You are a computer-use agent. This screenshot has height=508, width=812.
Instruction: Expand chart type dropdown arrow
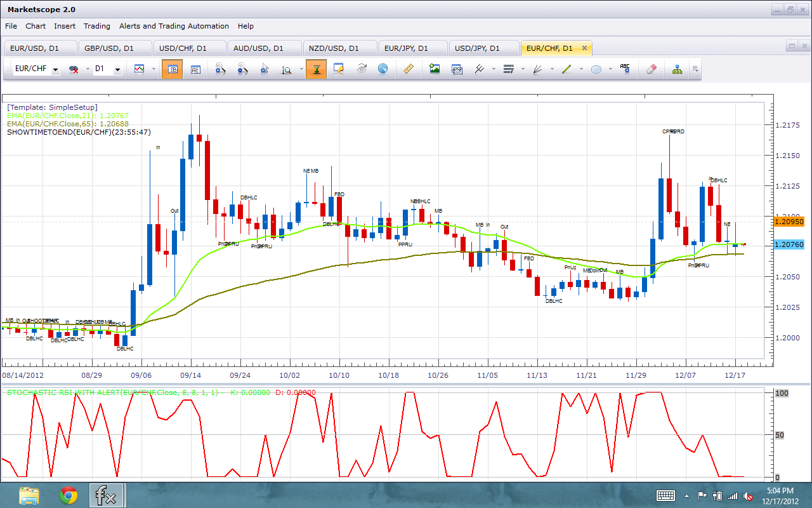(154, 69)
